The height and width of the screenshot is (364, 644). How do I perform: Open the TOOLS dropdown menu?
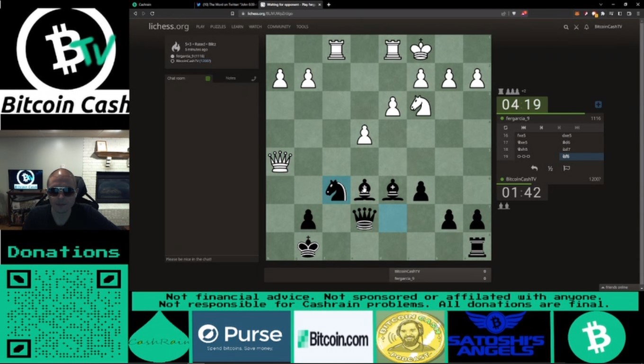pyautogui.click(x=302, y=27)
